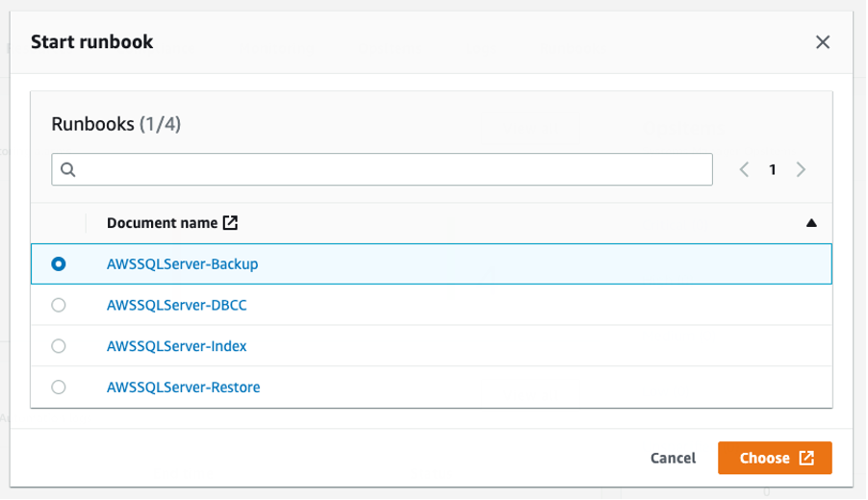868x500 pixels.
Task: Click the search magnifier icon
Action: pyautogui.click(x=68, y=169)
